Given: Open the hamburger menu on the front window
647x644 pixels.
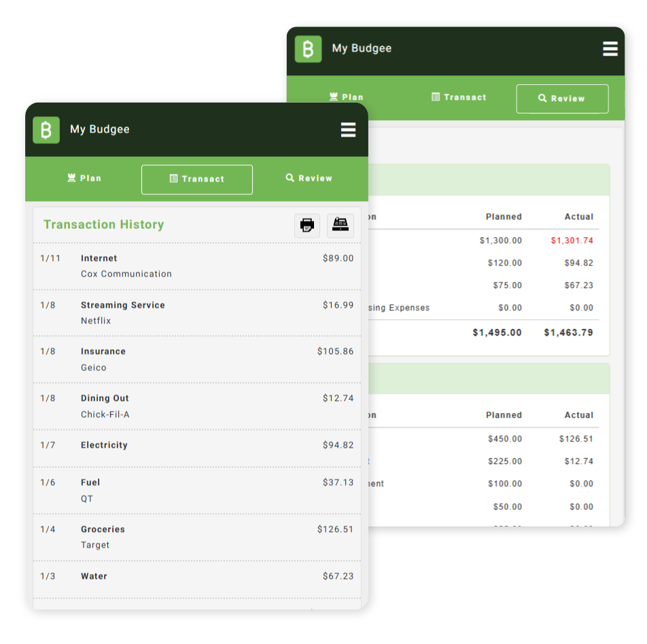Looking at the screenshot, I should click(348, 129).
